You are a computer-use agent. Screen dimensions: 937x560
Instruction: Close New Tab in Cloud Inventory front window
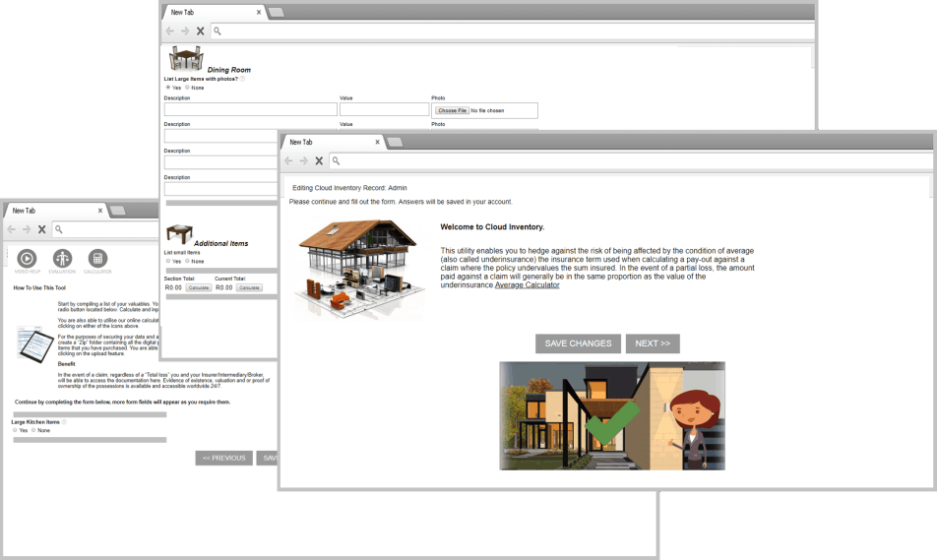tap(378, 142)
